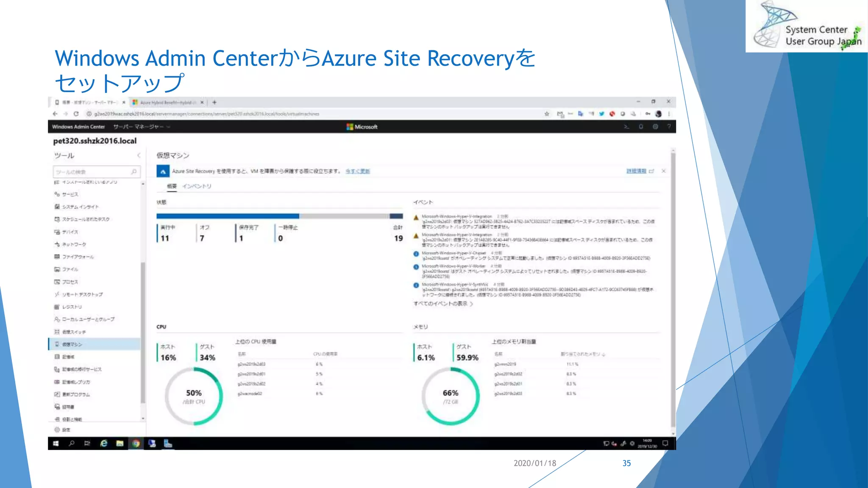Click Twitter extension icon in browser
This screenshot has width=868, height=488.
point(601,114)
